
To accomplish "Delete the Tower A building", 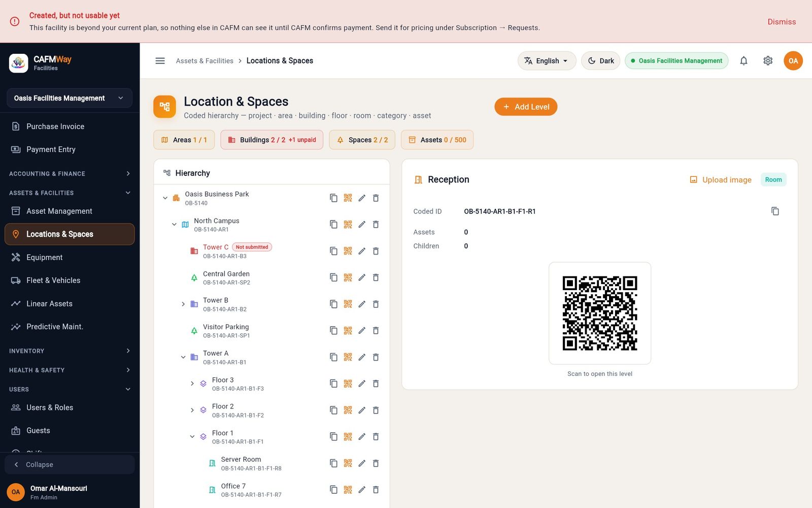I will pos(376,357).
